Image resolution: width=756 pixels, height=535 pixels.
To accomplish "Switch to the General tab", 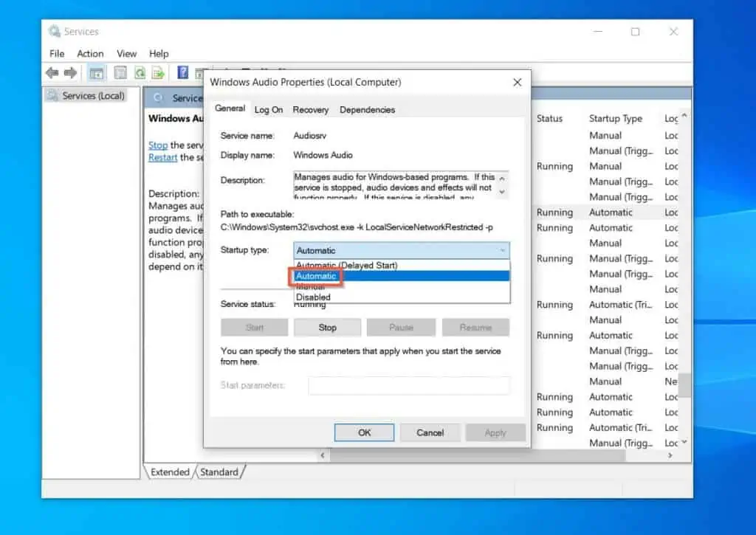I will (x=230, y=108).
